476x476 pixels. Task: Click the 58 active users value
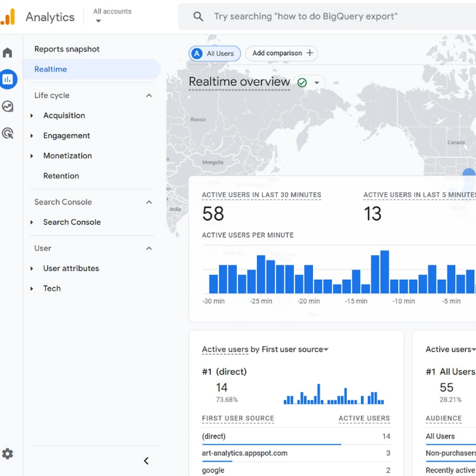pyautogui.click(x=213, y=214)
